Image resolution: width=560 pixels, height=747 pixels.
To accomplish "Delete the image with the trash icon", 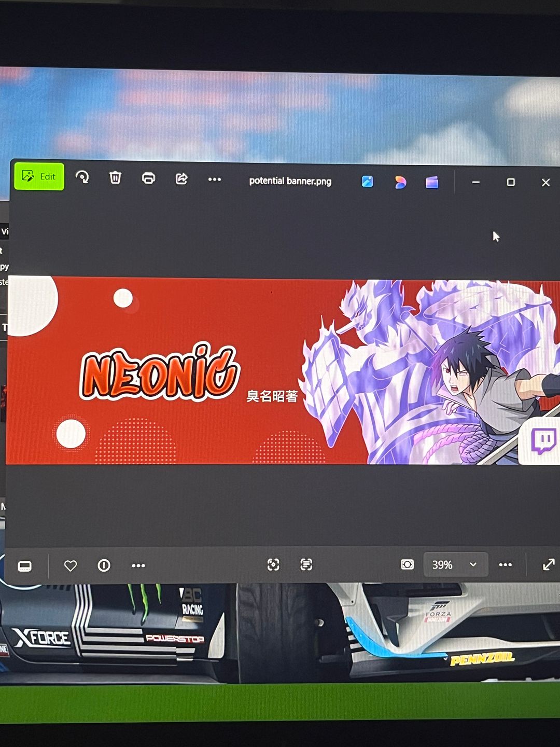I will (x=115, y=178).
